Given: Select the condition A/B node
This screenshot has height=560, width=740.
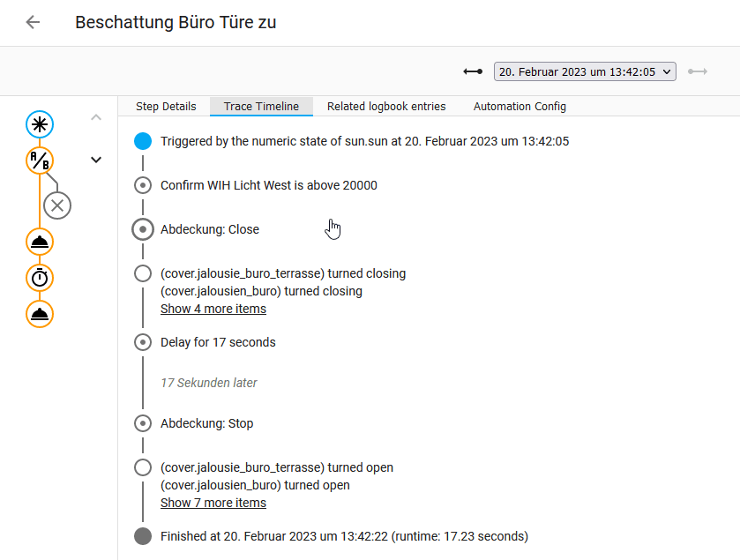Looking at the screenshot, I should 40,161.
